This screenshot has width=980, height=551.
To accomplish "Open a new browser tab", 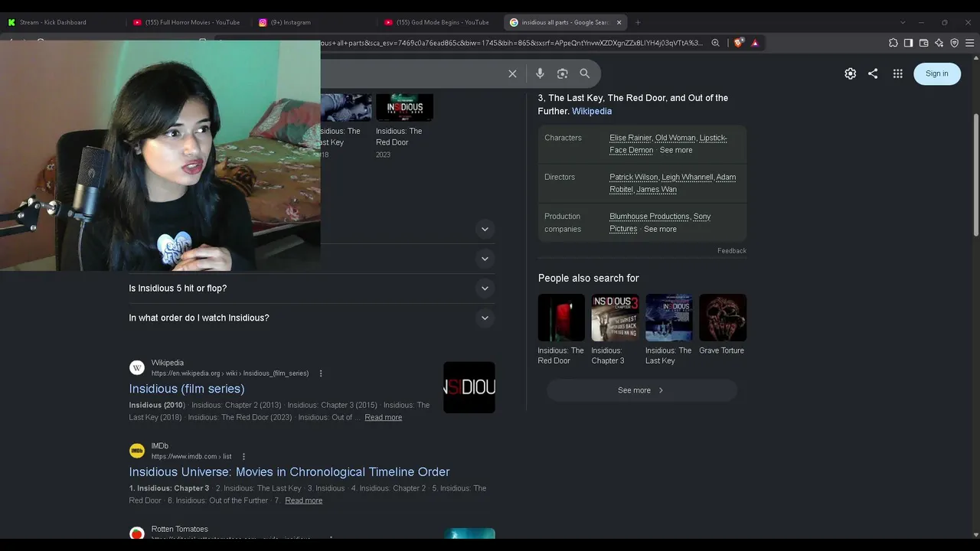I will 638,22.
